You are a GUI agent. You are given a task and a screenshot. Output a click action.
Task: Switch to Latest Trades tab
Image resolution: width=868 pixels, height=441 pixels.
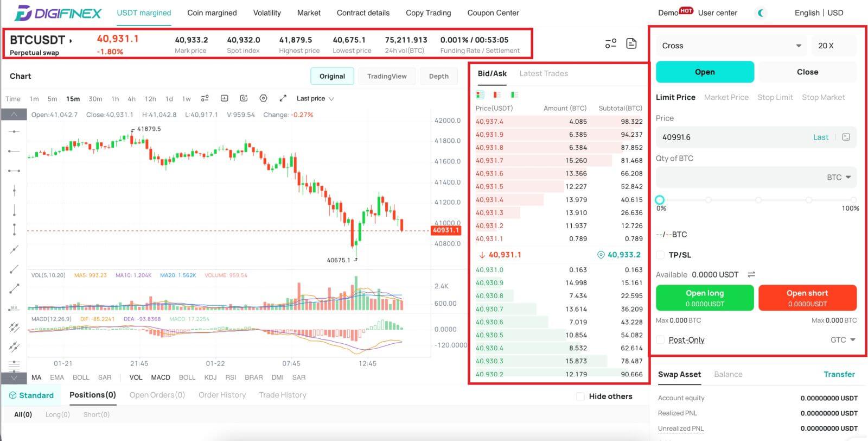click(544, 73)
